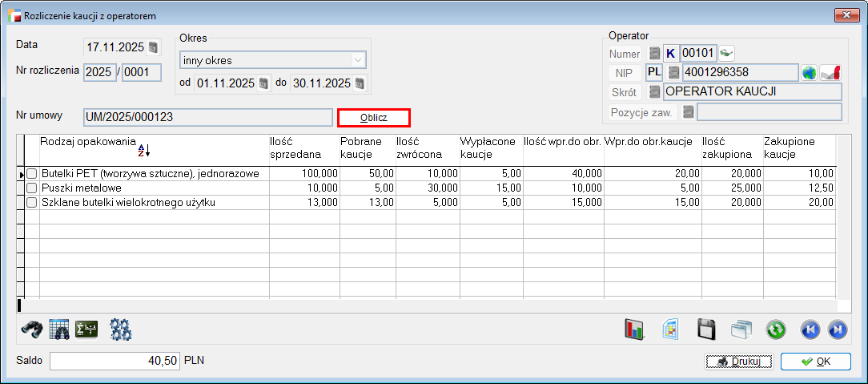
Task: Click the globe icon next to NIP
Action: 810,73
